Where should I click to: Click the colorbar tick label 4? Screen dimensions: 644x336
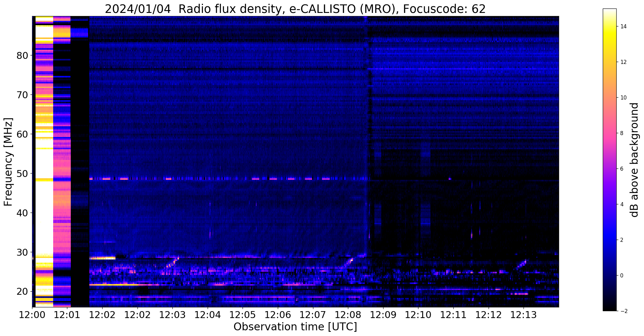coord(621,204)
